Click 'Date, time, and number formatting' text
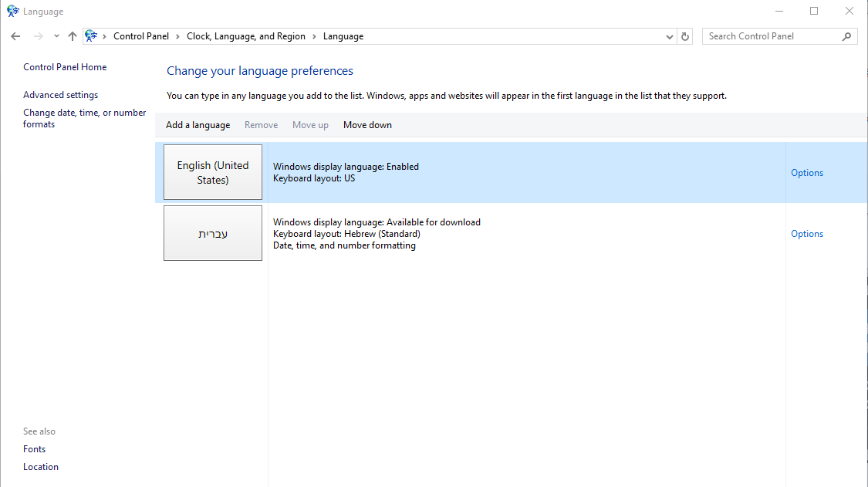868x487 pixels. [x=344, y=245]
